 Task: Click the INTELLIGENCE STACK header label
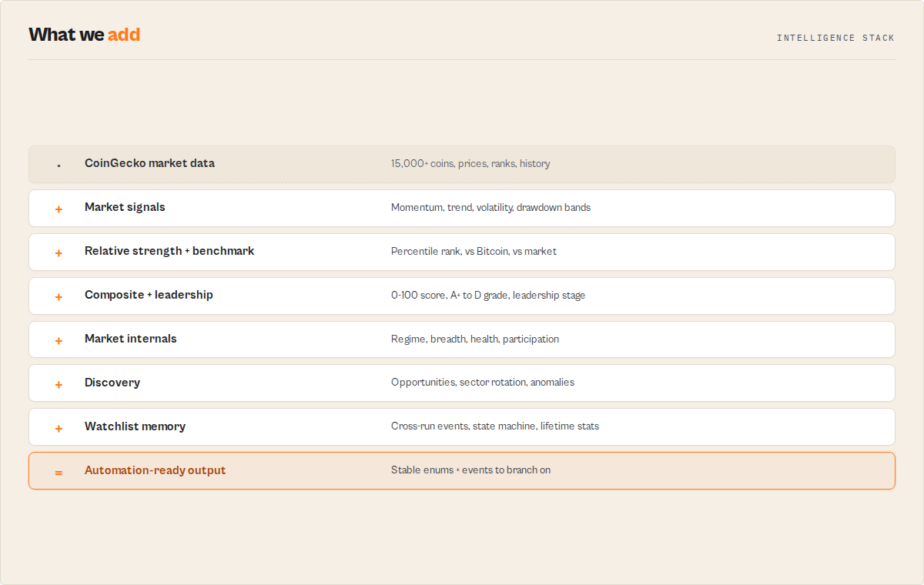[x=835, y=38]
